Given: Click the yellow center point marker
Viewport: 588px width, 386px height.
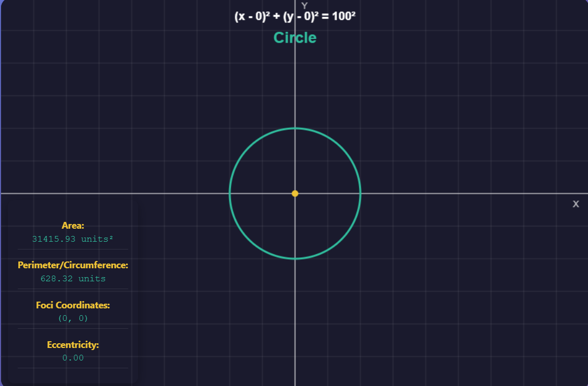Looking at the screenshot, I should click(x=295, y=193).
